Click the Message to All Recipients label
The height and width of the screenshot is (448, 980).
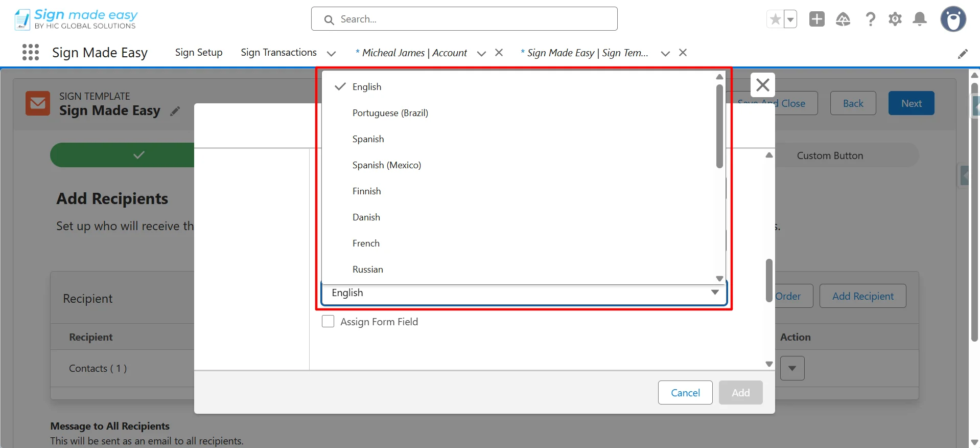coord(110,426)
